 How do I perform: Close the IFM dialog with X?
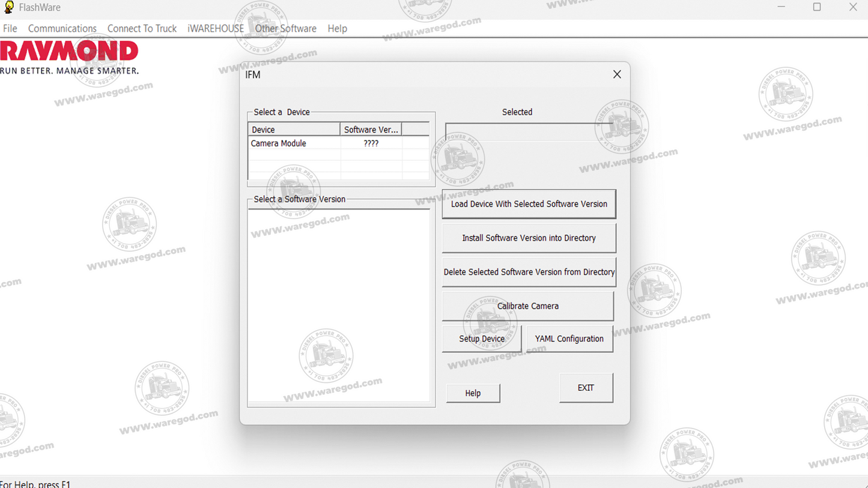617,74
